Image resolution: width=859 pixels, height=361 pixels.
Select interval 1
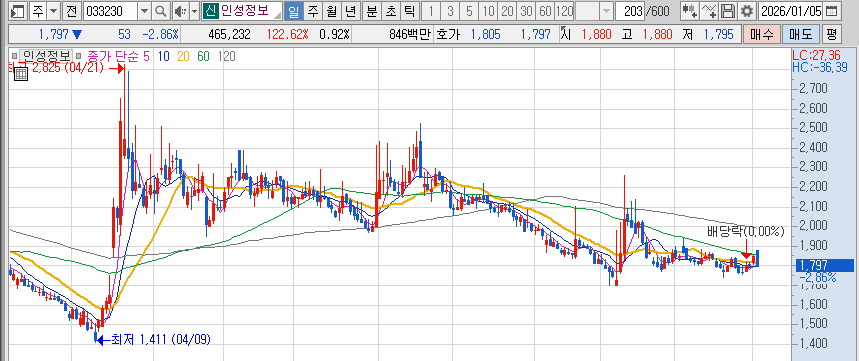coord(431,10)
